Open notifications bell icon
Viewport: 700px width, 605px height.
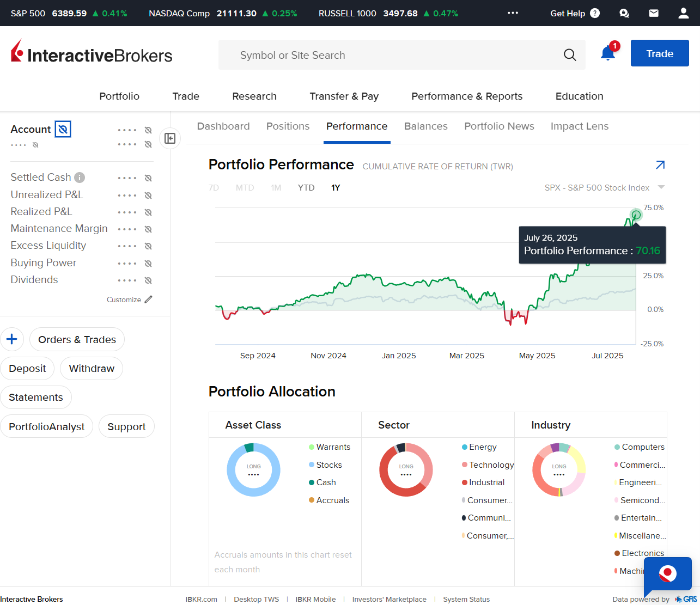[608, 53]
